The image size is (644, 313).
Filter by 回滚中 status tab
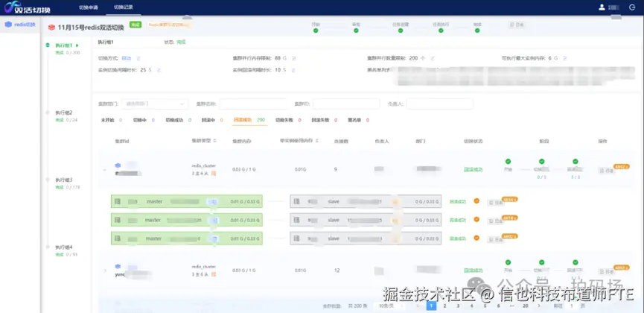click(x=212, y=120)
